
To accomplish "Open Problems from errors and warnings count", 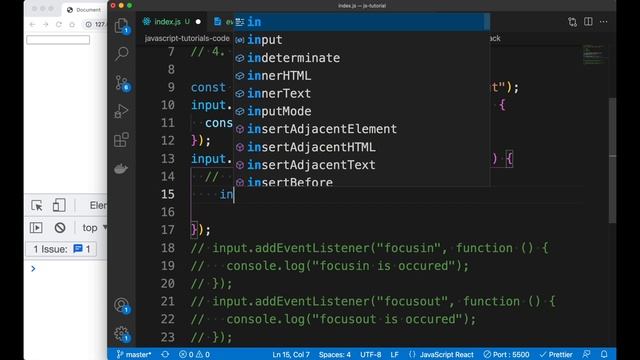I will pyautogui.click(x=194, y=354).
